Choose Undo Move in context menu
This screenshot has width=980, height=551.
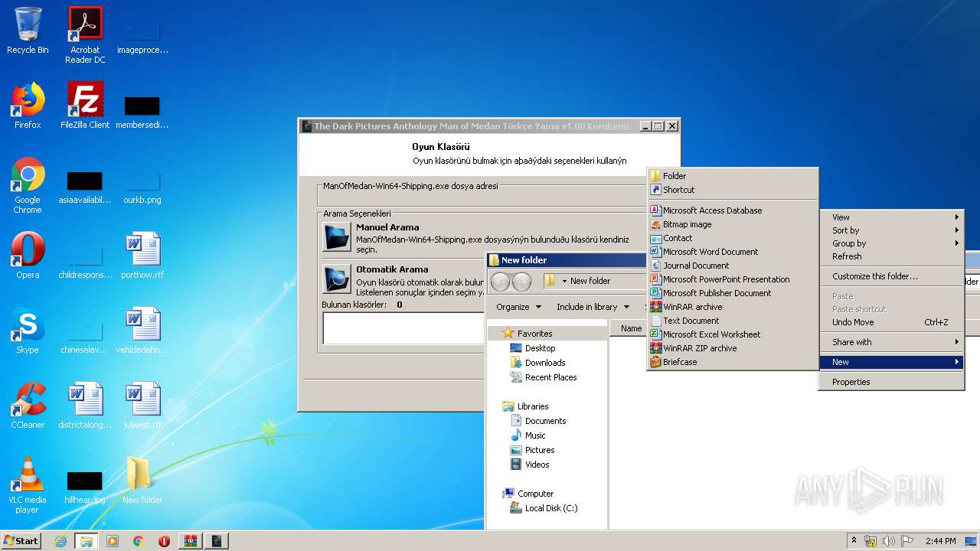(891, 322)
